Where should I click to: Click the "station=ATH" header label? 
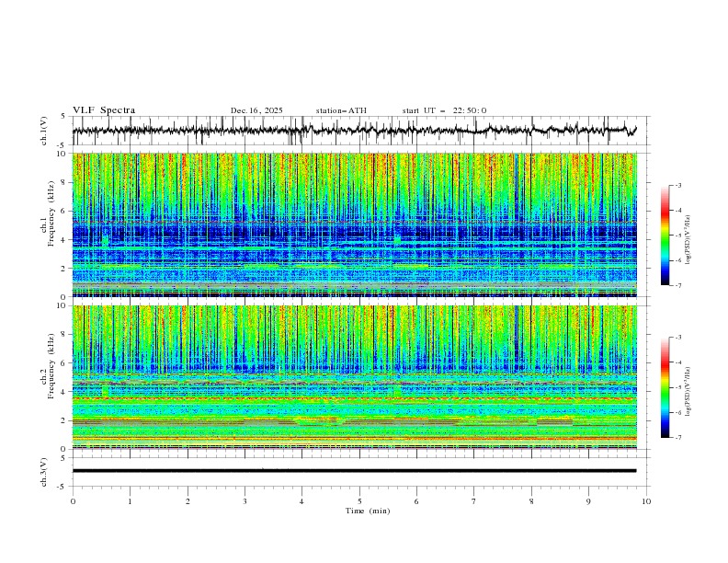pos(341,110)
